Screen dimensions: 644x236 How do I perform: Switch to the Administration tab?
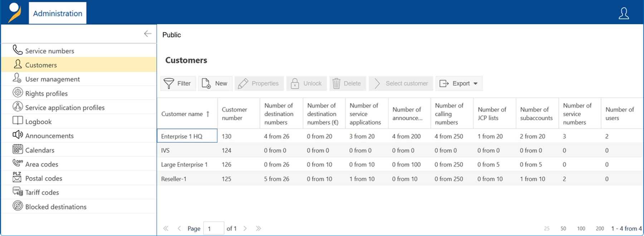click(x=58, y=13)
